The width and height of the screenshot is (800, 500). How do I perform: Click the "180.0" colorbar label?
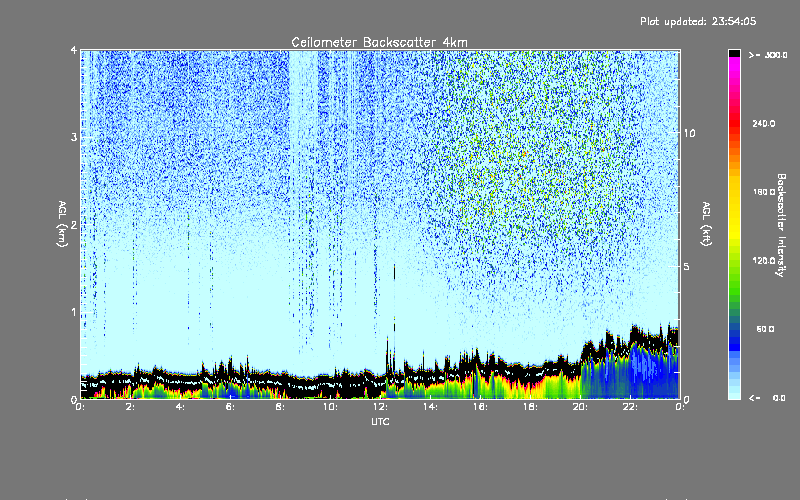point(764,192)
